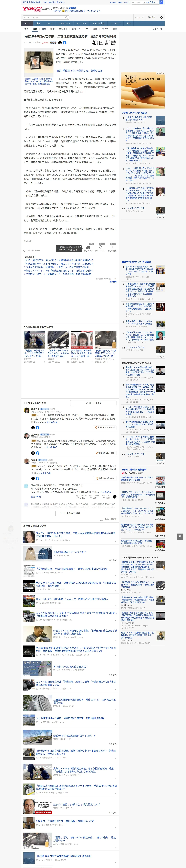Click the keyword search magnifier icon
The width and height of the screenshot is (186, 868).
click(66, 17)
